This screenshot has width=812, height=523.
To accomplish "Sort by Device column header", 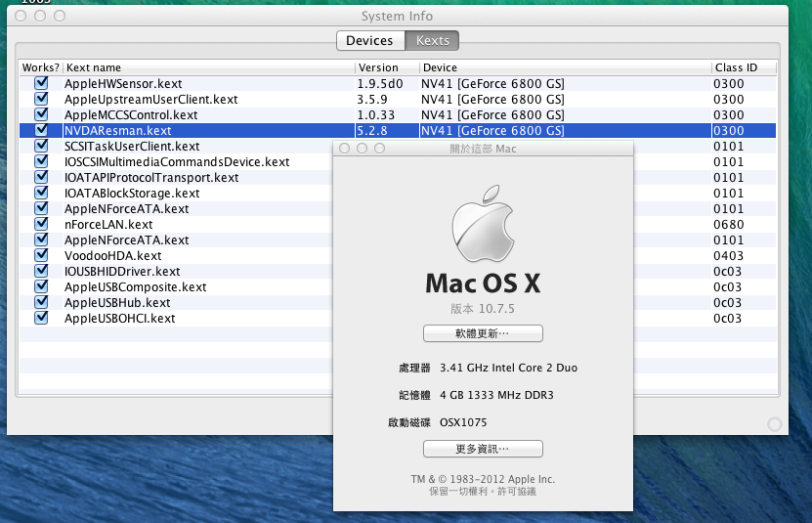I will tap(566, 67).
